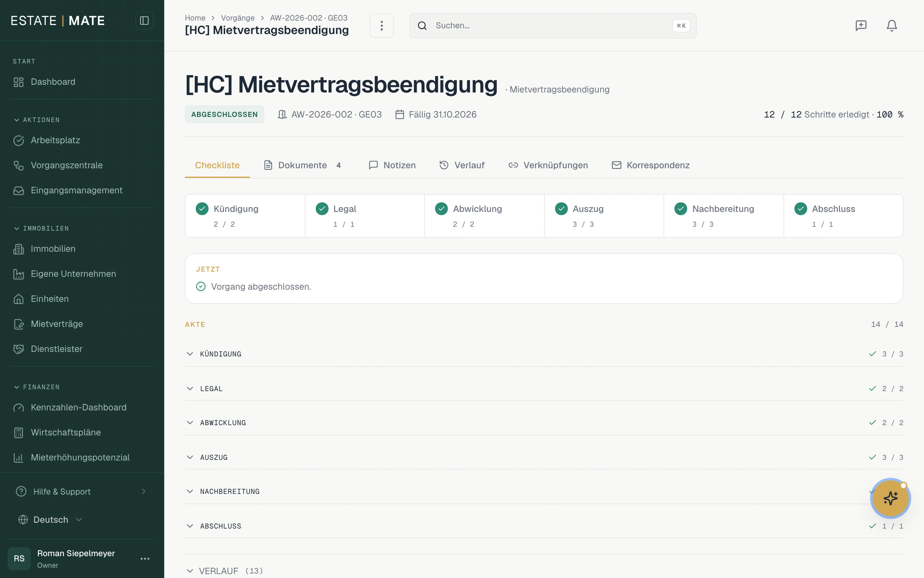The image size is (924, 578).
Task: Open the Verlauf tab
Action: [x=462, y=165]
